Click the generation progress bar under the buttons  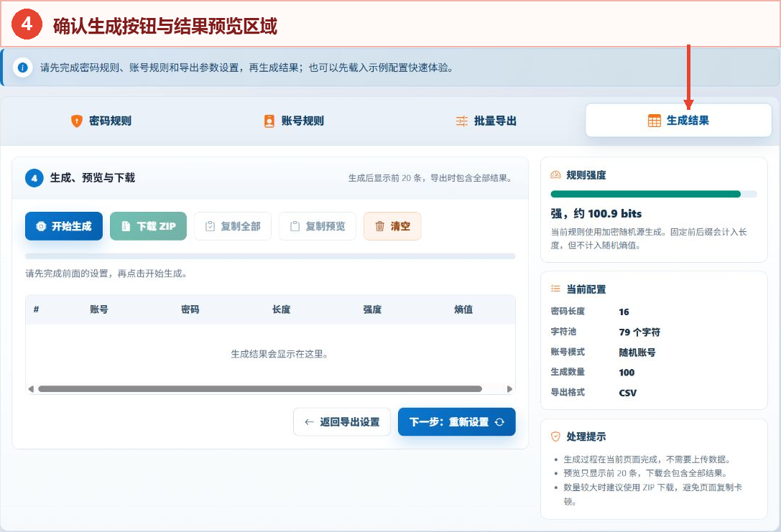[270, 256]
